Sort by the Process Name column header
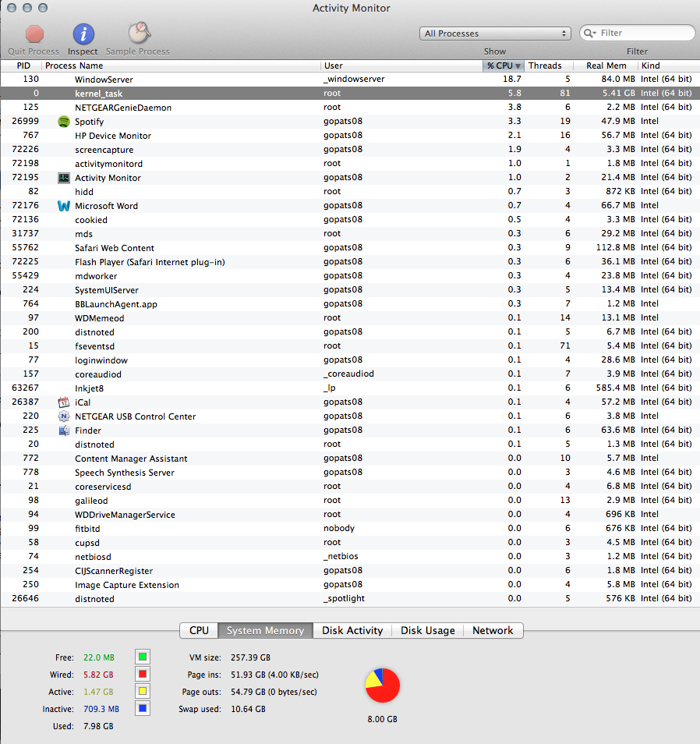The width and height of the screenshot is (700, 744). coord(181,66)
